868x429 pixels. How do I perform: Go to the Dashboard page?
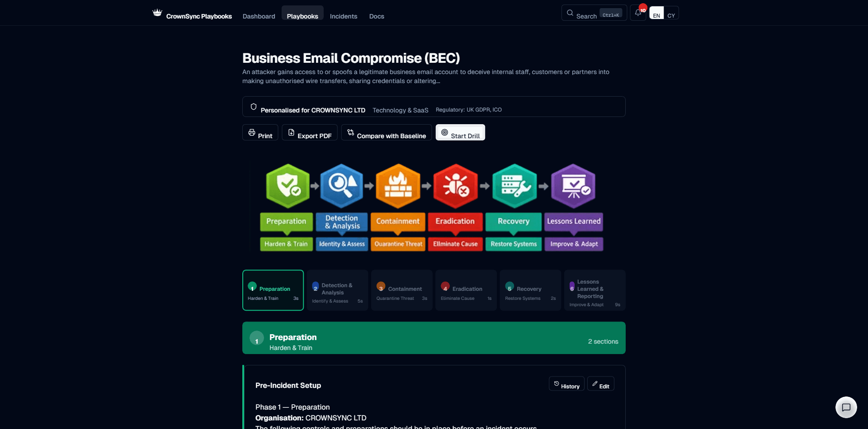(259, 16)
